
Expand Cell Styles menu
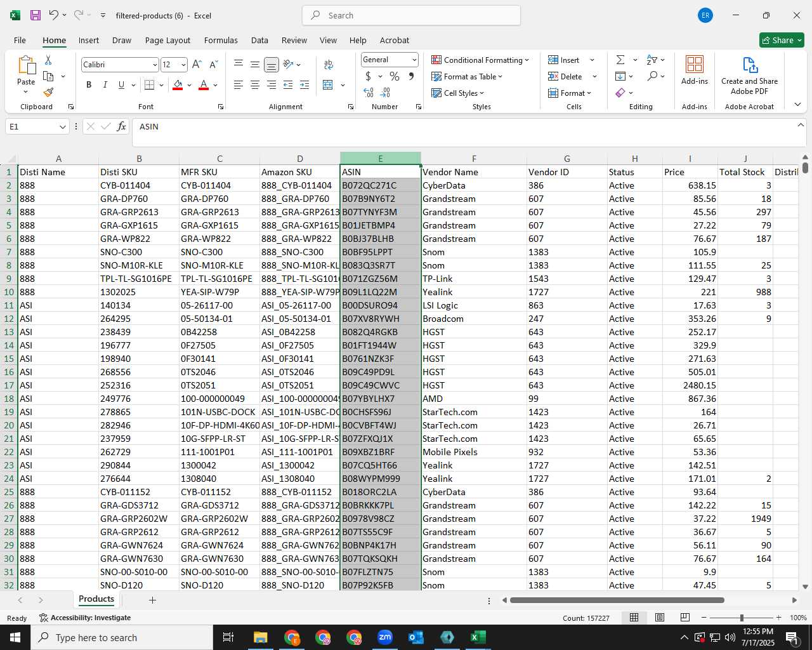click(x=457, y=93)
